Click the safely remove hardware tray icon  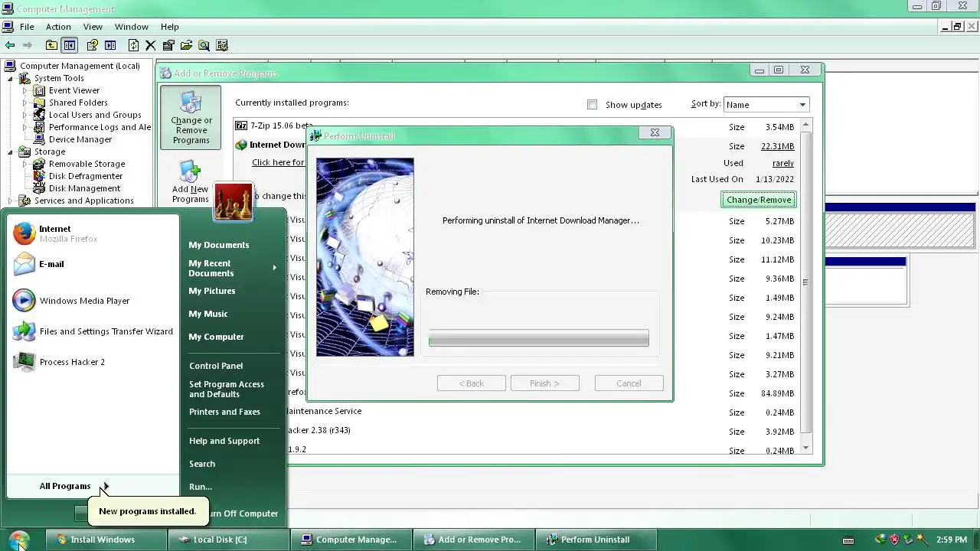click(x=908, y=540)
